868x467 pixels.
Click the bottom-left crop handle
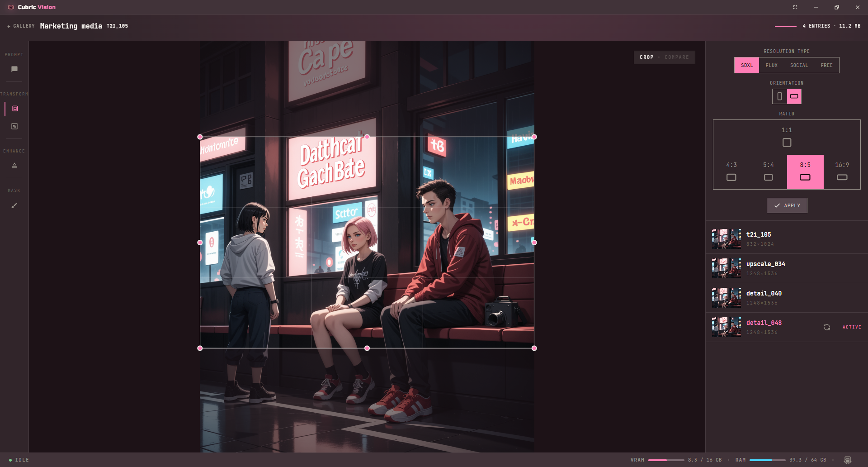[x=200, y=348]
